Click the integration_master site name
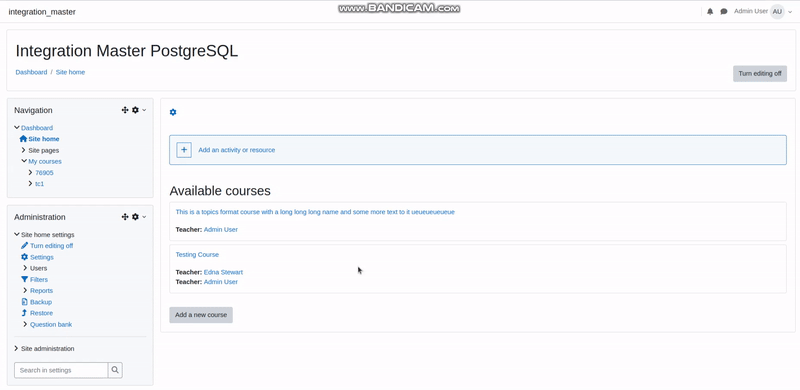Screen dimensions: 800x390 click(42, 12)
